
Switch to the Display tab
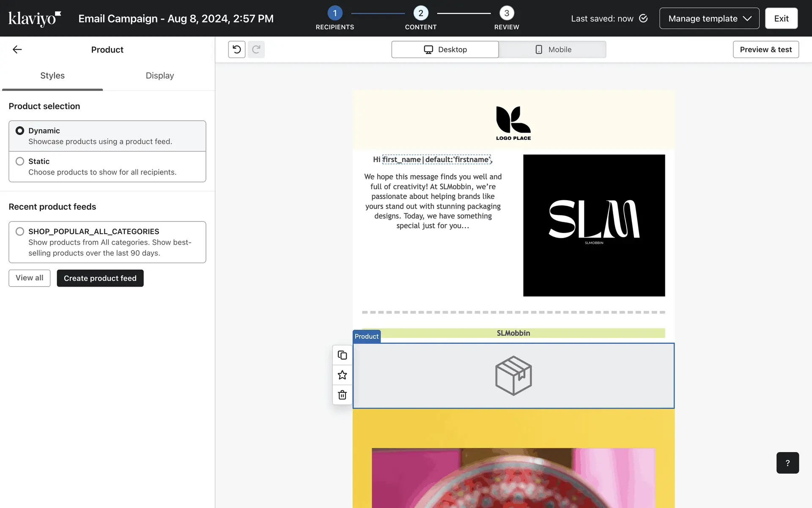(x=159, y=76)
